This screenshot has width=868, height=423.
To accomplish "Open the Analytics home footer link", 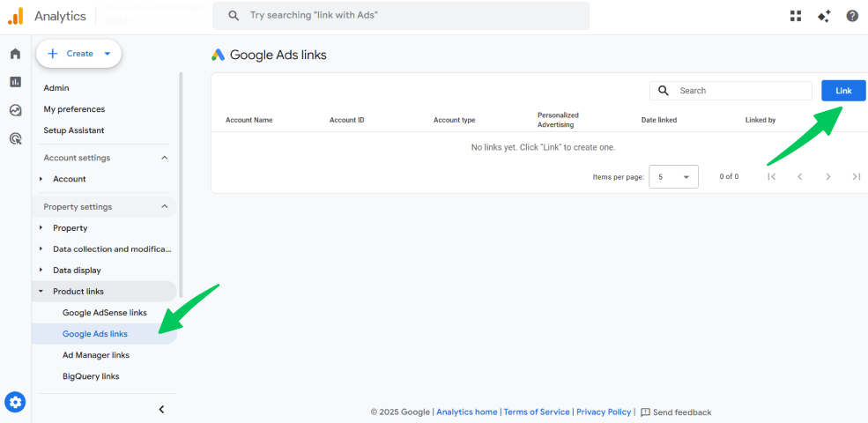I will tap(467, 412).
